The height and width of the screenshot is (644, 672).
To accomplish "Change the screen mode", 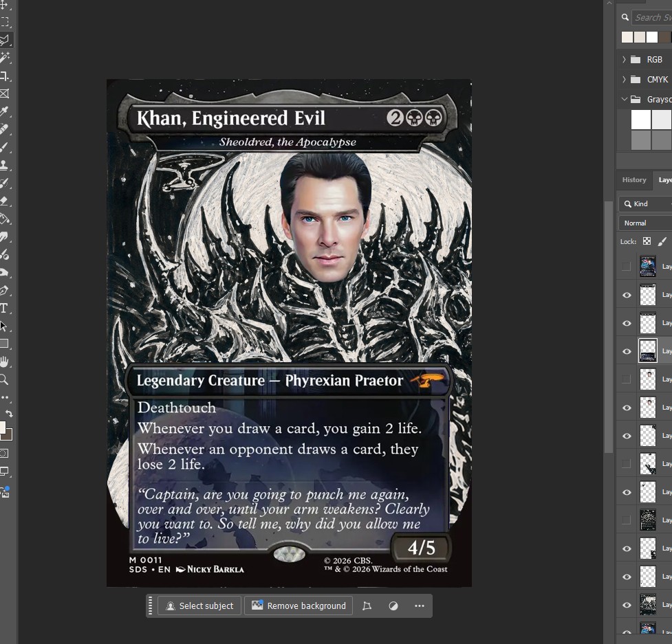I will point(4,471).
